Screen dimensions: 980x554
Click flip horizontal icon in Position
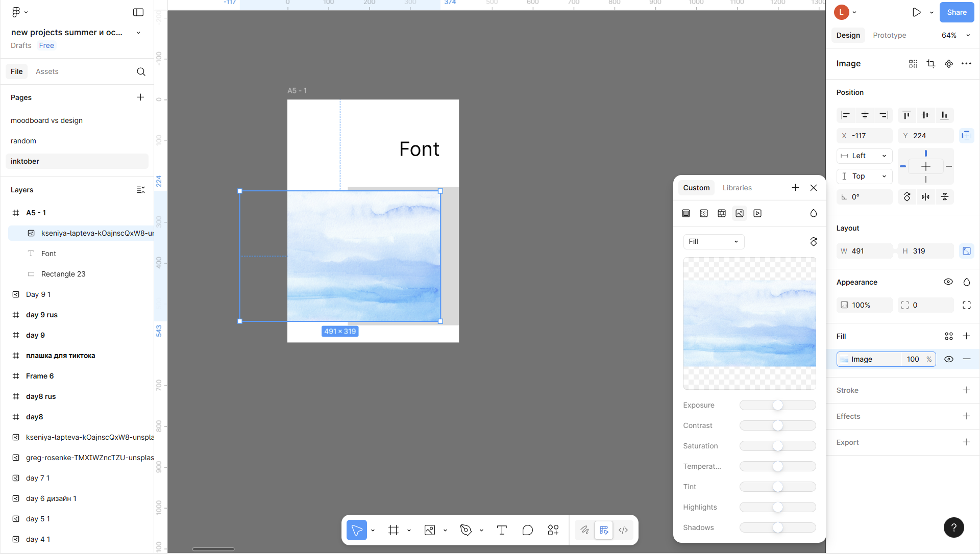(925, 197)
